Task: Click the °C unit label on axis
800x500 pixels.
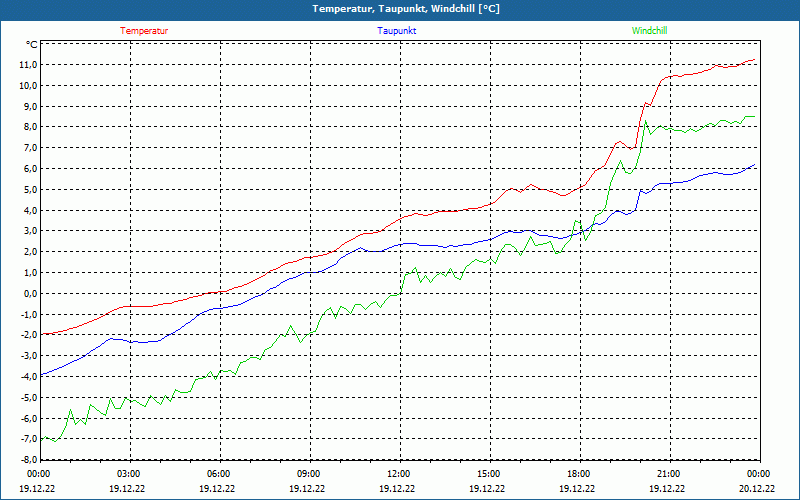Action: pyautogui.click(x=32, y=44)
